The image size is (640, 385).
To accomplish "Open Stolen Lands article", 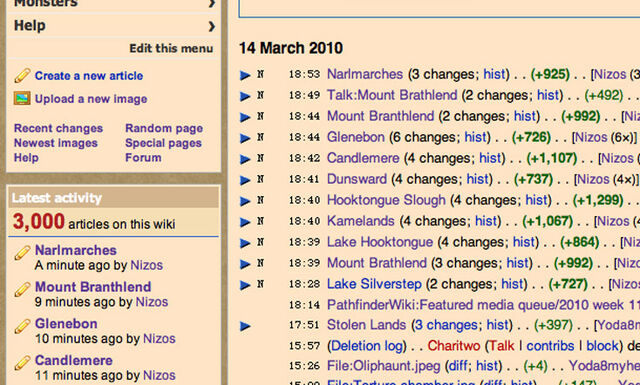I will click(x=366, y=325).
